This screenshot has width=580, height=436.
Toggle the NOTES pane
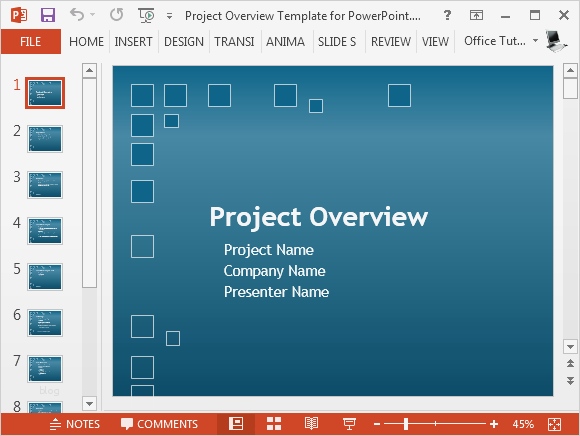coord(75,424)
